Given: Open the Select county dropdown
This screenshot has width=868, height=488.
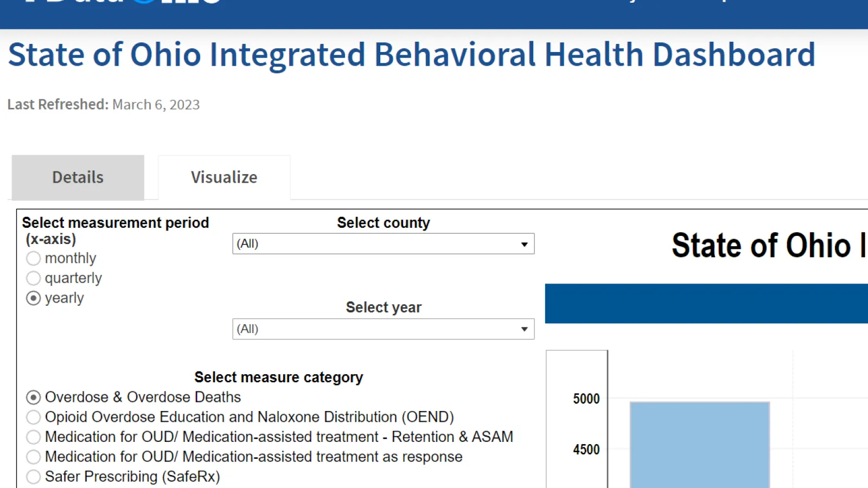Looking at the screenshot, I should coord(383,244).
